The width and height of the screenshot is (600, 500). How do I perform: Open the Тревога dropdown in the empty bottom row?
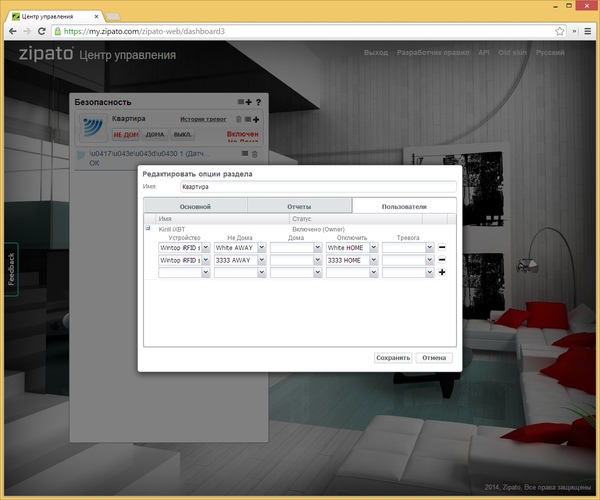click(430, 272)
